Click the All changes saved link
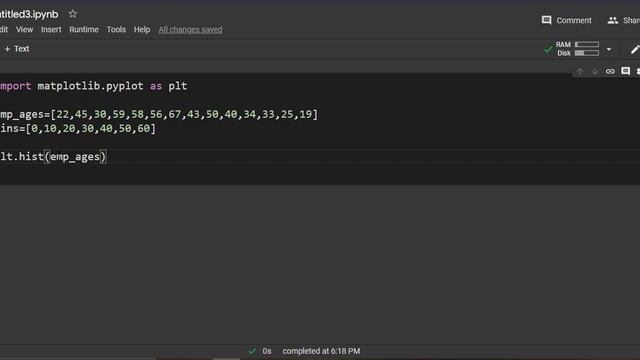This screenshot has height=360, width=640. (190, 29)
